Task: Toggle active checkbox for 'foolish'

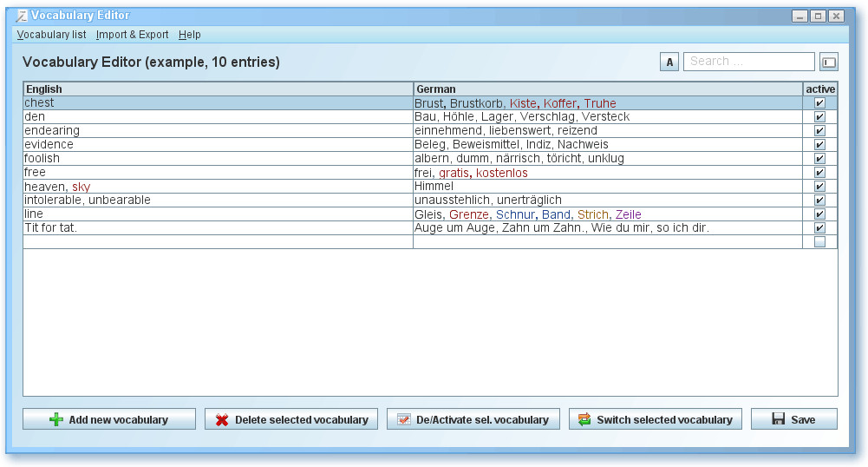Action: [x=819, y=159]
